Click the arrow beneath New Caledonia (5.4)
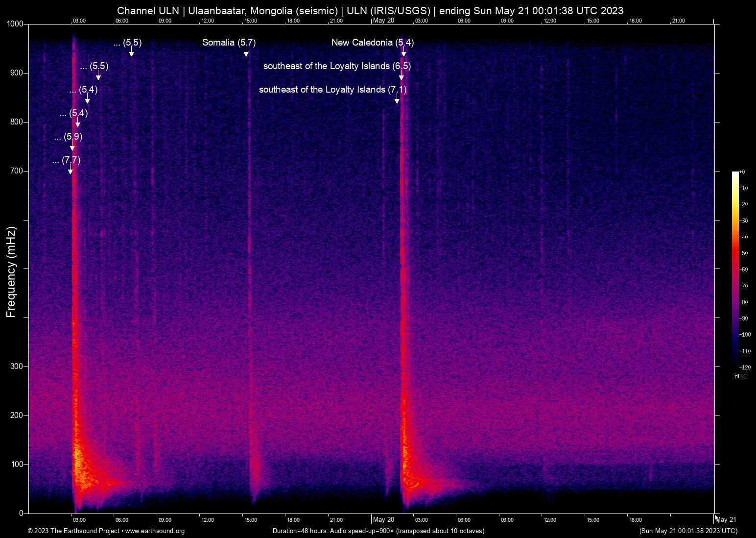 pos(404,53)
